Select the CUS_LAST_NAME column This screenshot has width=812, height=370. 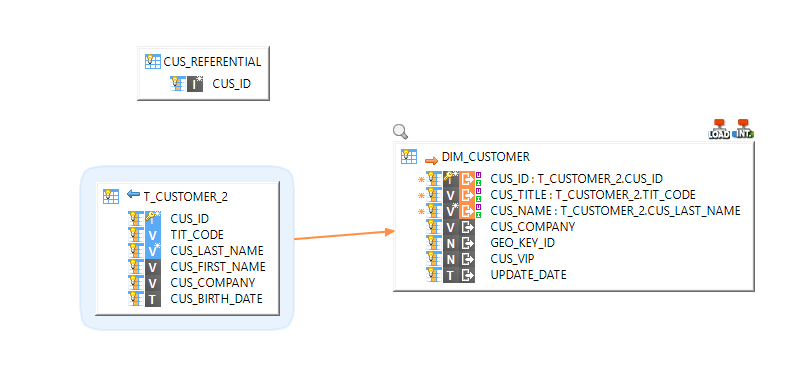click(217, 251)
